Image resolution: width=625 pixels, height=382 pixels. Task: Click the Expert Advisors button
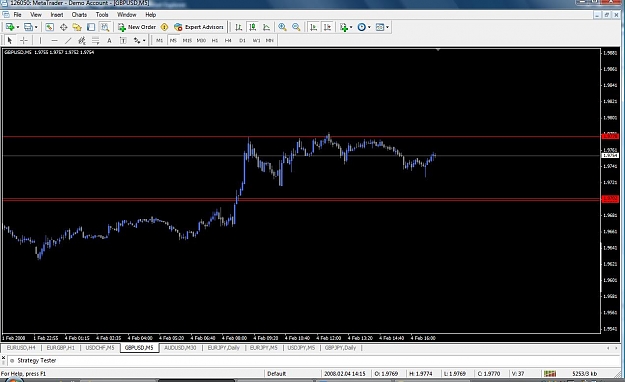coord(199,27)
